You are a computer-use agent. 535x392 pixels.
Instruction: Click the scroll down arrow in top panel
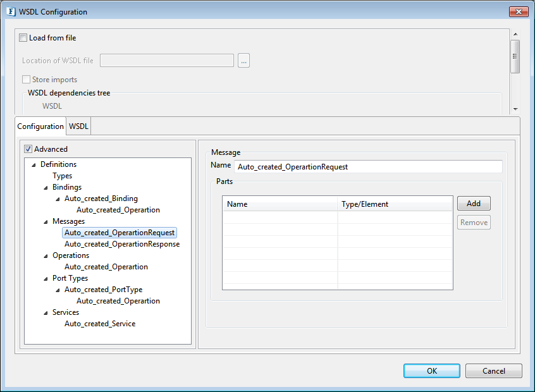tap(515, 109)
